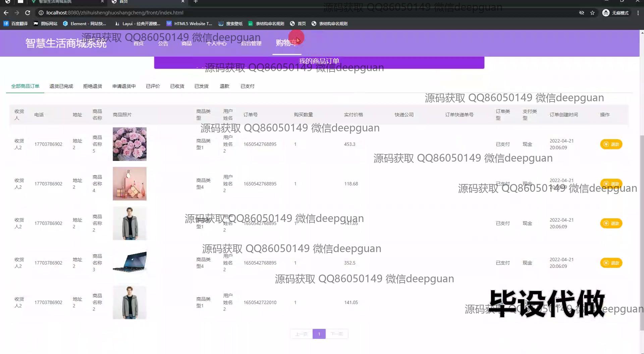Open the 图标网站 bookmark

(45, 23)
